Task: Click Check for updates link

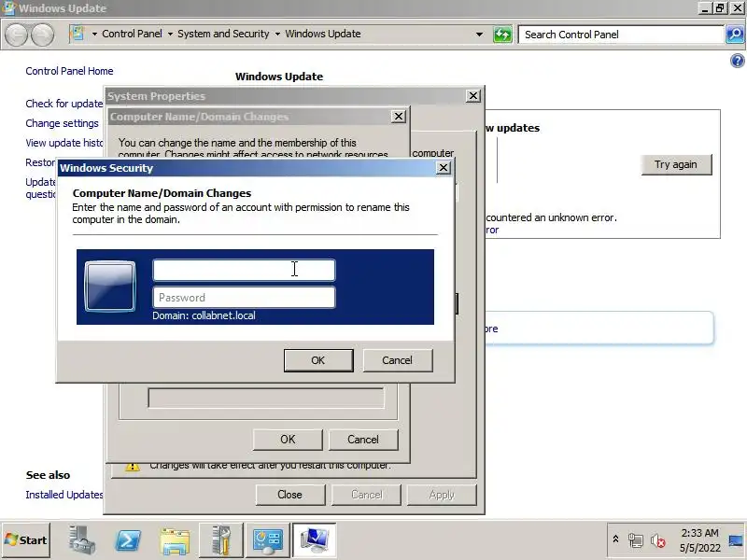Action: click(64, 104)
